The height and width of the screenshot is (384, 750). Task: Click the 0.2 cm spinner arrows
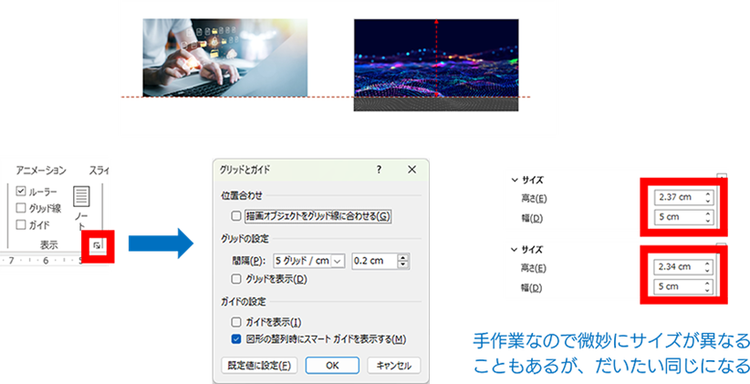403,261
